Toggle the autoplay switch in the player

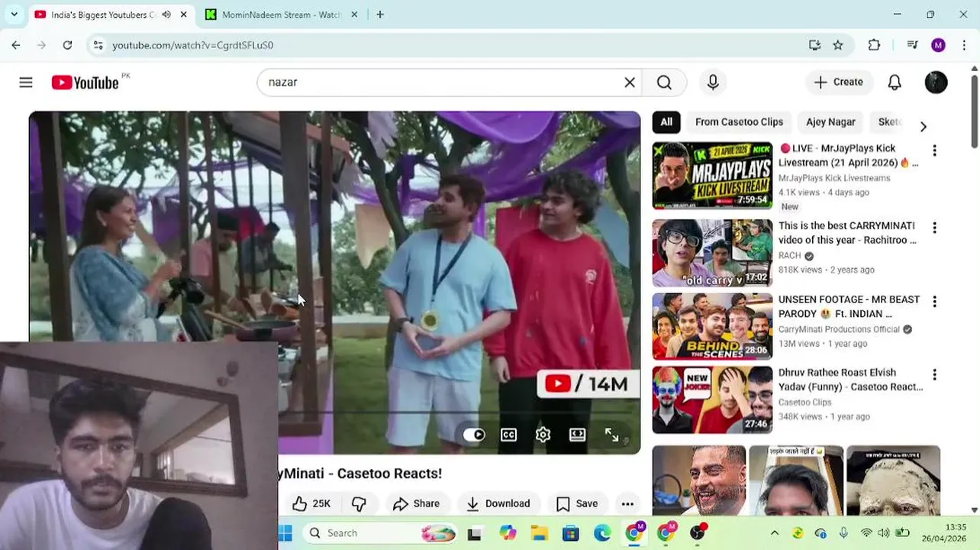click(474, 435)
